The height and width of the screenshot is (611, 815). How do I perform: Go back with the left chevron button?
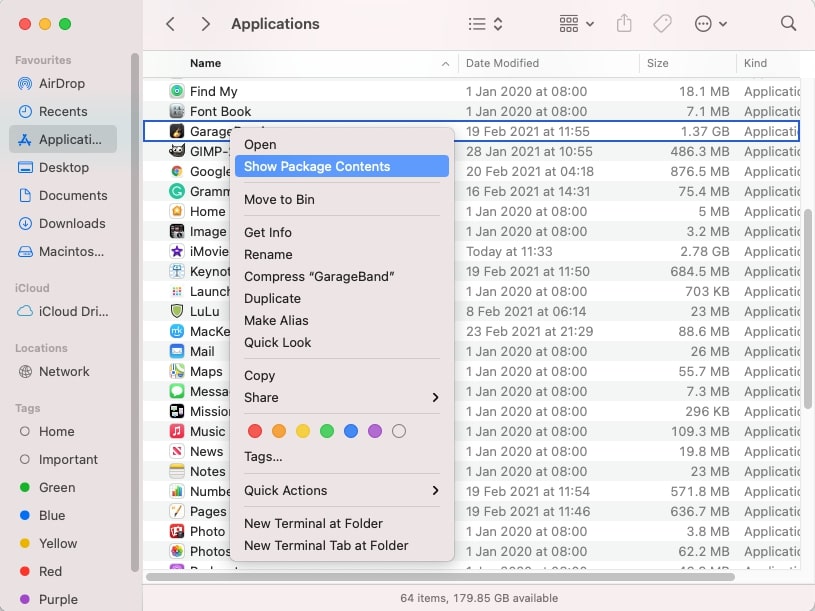click(x=170, y=24)
